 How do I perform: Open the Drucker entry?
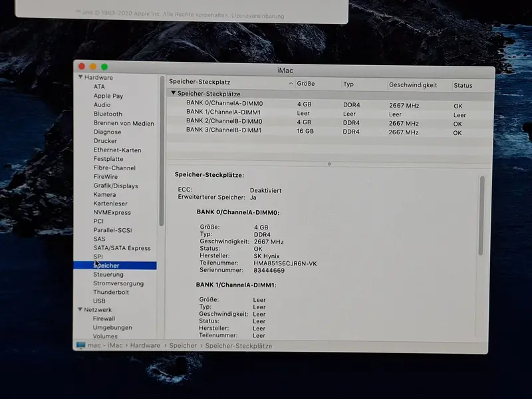pyautogui.click(x=105, y=141)
